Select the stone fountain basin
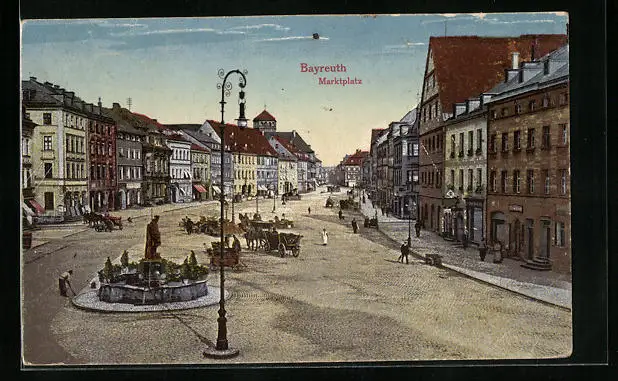Screen dimensions: 618x381 click(x=153, y=291)
